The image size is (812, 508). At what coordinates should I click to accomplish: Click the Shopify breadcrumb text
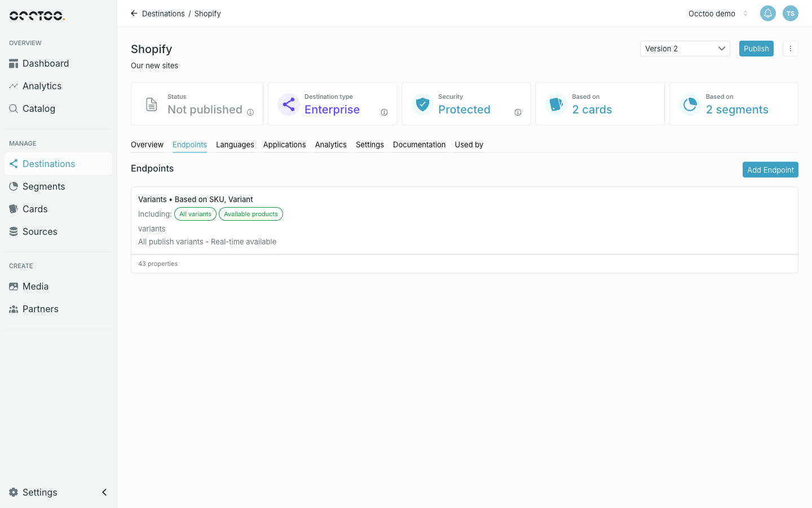coord(208,14)
